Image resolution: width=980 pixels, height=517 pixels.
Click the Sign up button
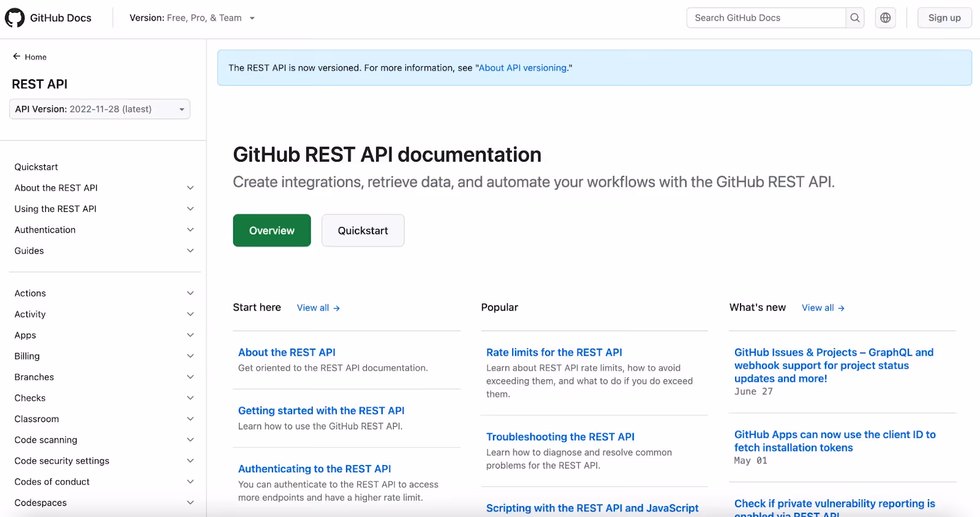click(x=944, y=18)
